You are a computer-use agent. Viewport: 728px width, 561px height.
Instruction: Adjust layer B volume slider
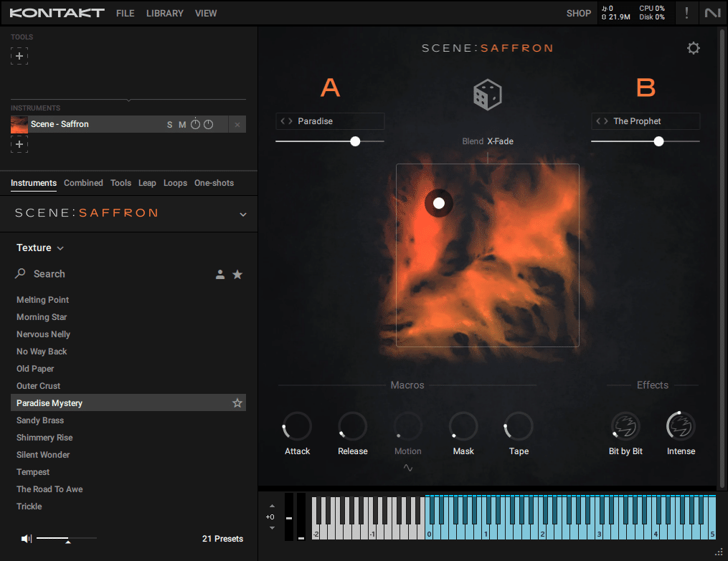pyautogui.click(x=646, y=141)
